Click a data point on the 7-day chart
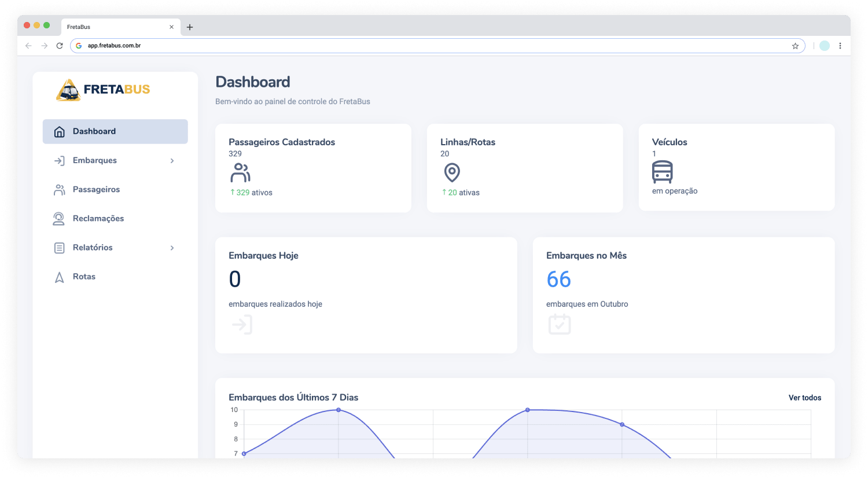This screenshot has height=478, width=868. click(x=339, y=410)
